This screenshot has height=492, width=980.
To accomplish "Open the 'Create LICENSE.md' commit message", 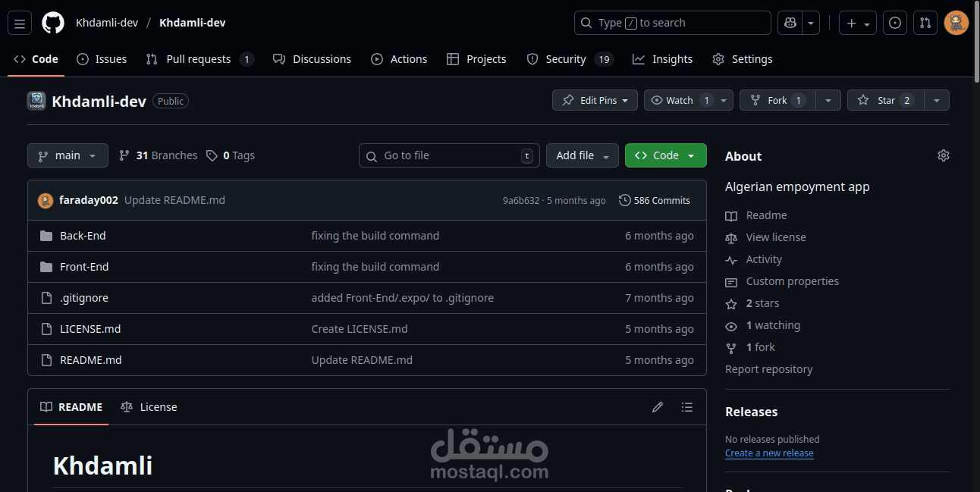I will click(360, 329).
